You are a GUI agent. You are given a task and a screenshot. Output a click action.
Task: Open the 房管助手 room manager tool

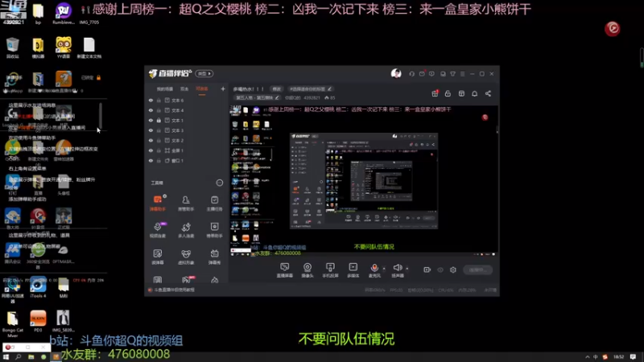(x=186, y=204)
